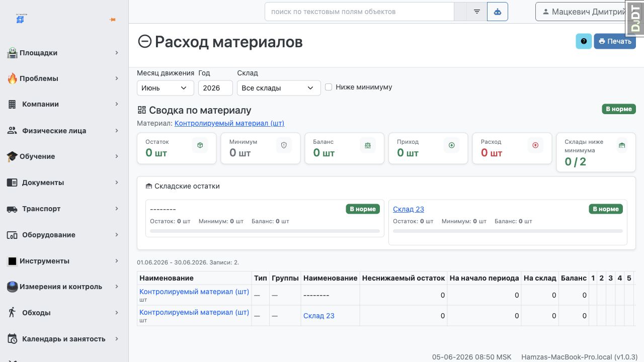
Task: Enable the Ниже минимуму checkbox
Action: click(329, 87)
